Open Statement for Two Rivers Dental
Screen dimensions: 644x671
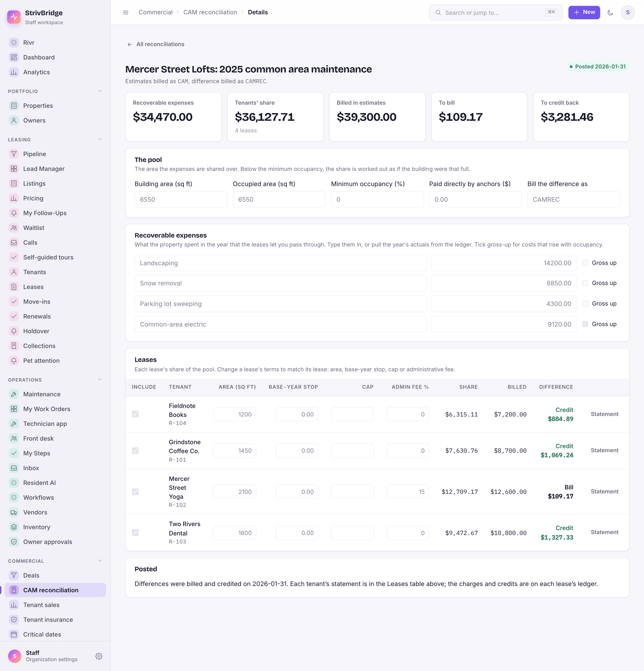[x=604, y=532]
